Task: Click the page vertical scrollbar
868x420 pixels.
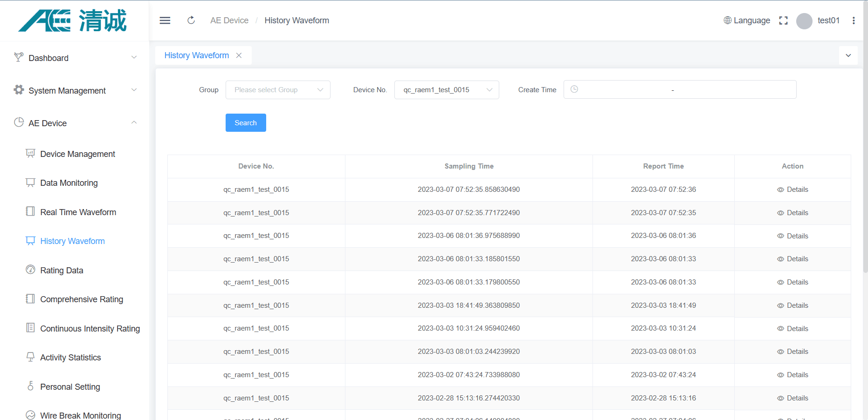Action: tap(865, 140)
